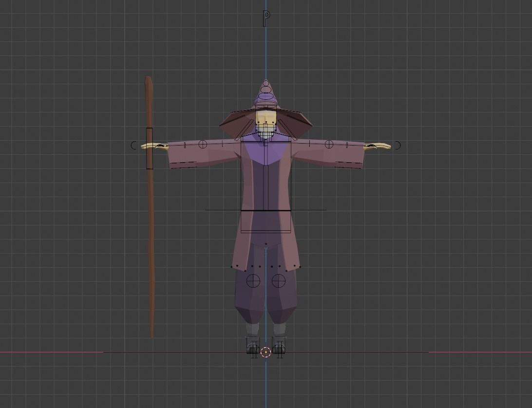The image size is (532, 408).
Task: Click the 3D cursor at the world origin
Action: pyautogui.click(x=266, y=352)
